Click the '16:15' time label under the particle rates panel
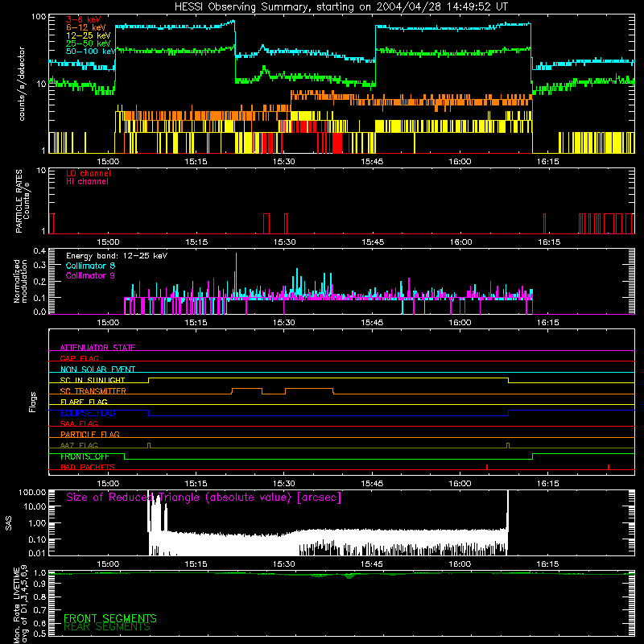The image size is (644, 644). 549,242
